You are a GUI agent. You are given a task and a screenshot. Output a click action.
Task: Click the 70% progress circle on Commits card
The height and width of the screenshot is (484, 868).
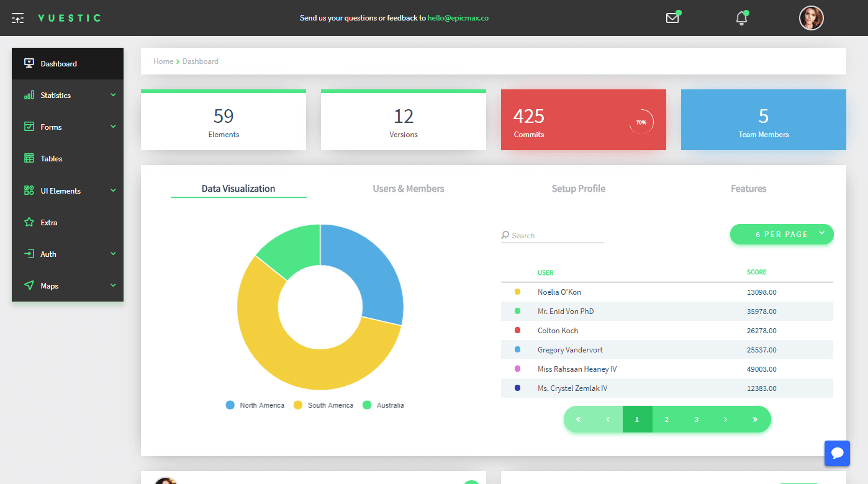click(641, 122)
